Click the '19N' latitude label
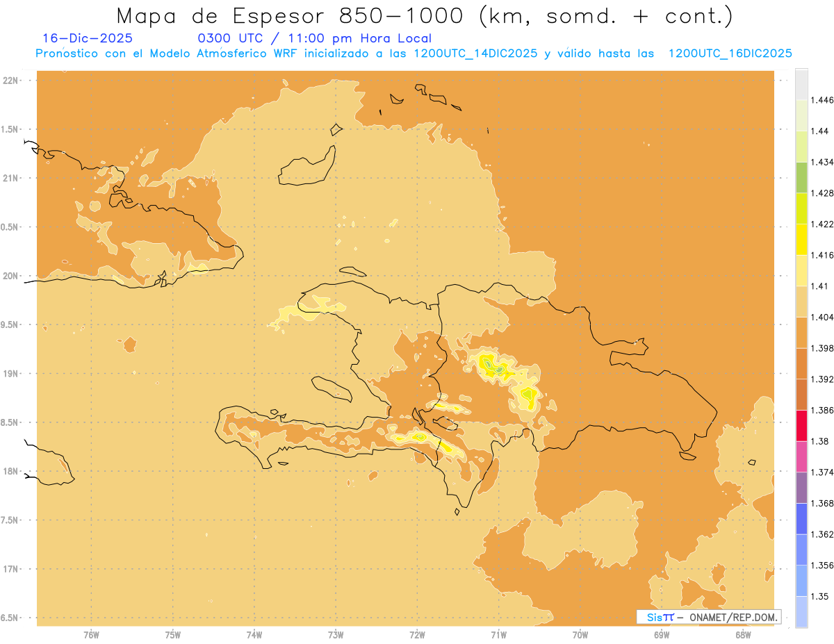 (10, 373)
